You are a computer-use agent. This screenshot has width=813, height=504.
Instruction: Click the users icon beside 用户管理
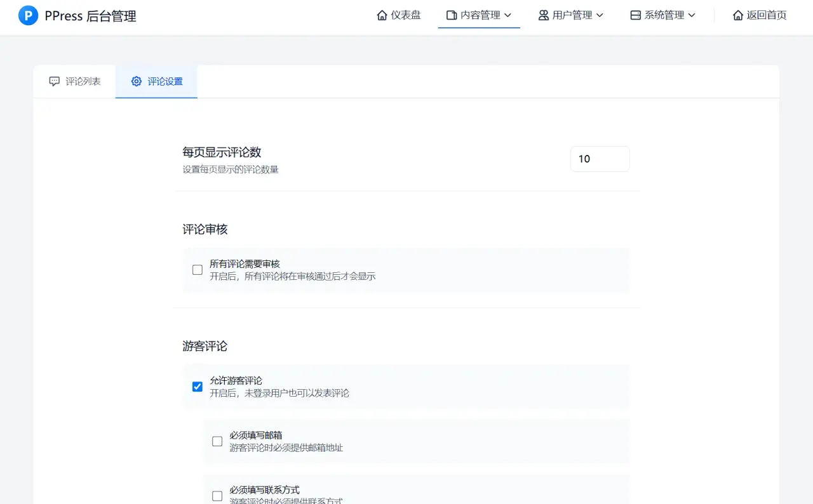pyautogui.click(x=544, y=15)
